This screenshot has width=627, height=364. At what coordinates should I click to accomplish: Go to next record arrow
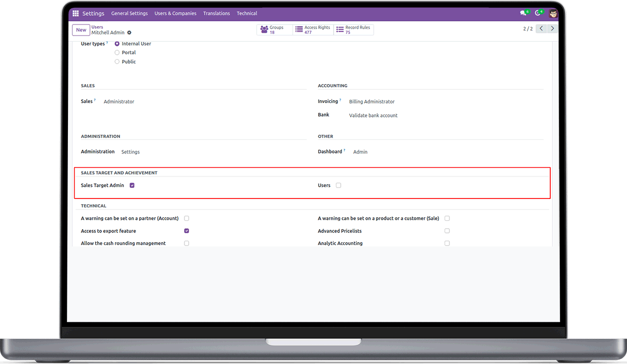coord(552,29)
